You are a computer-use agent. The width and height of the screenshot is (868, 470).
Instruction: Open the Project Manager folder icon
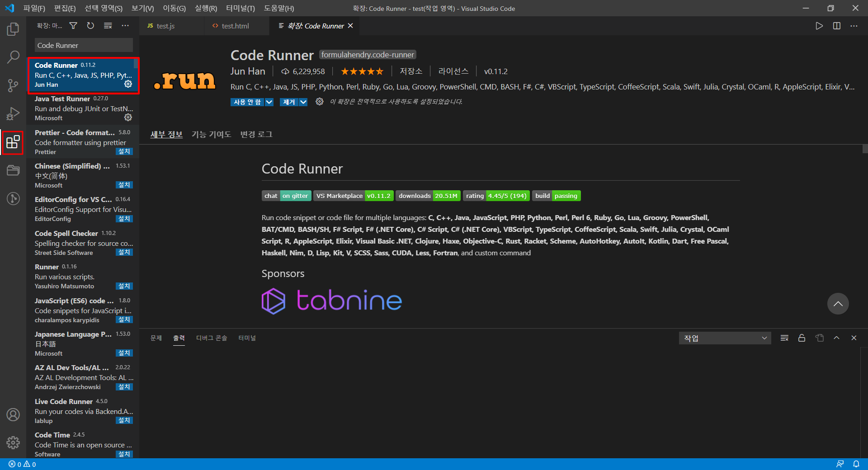coord(13,170)
